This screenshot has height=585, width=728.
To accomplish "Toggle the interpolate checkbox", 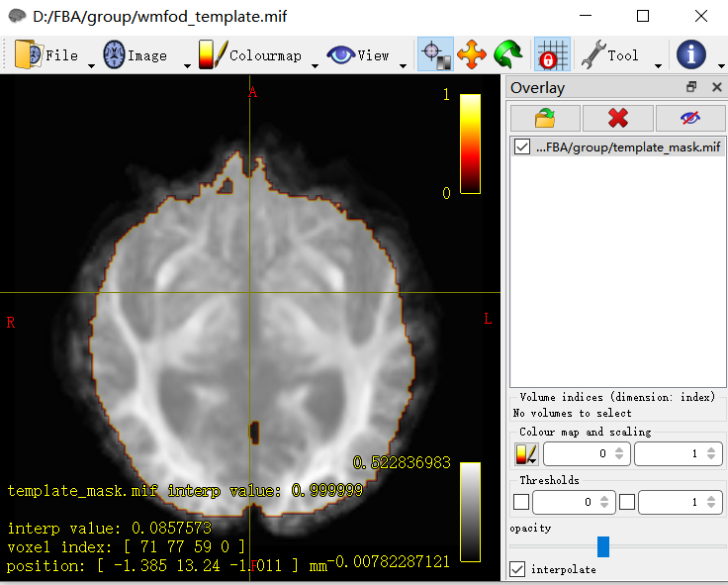I will click(517, 569).
